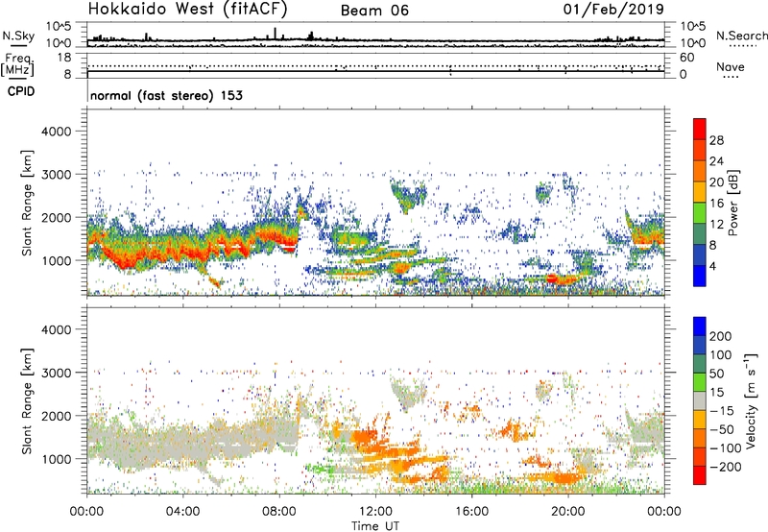This screenshot has width=768, height=532.
Task: Click the "28" label on the Power colorbar
Action: point(716,140)
